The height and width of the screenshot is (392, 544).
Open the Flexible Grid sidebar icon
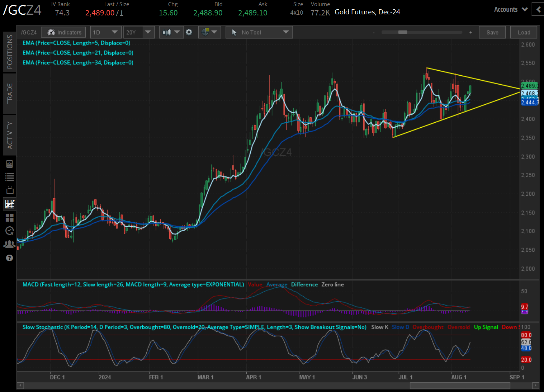click(10, 218)
